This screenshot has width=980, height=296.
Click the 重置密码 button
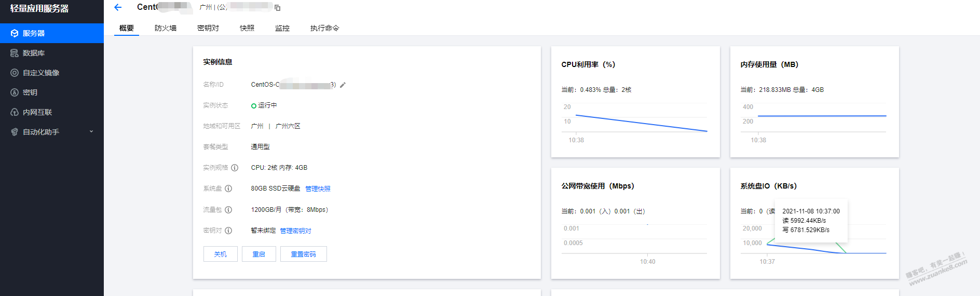(x=303, y=254)
